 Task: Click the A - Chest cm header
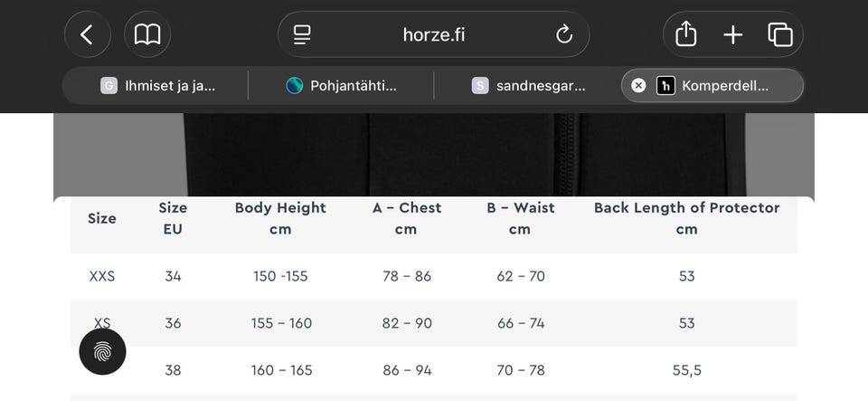tap(406, 218)
